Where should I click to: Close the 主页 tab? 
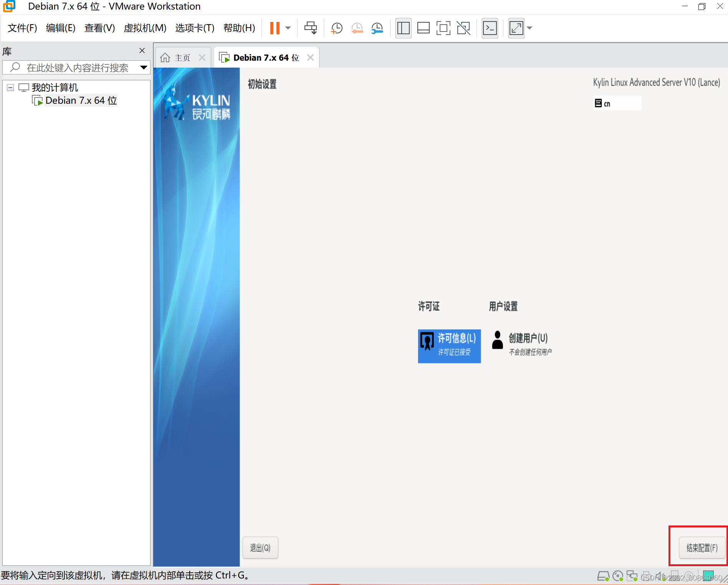coord(202,58)
